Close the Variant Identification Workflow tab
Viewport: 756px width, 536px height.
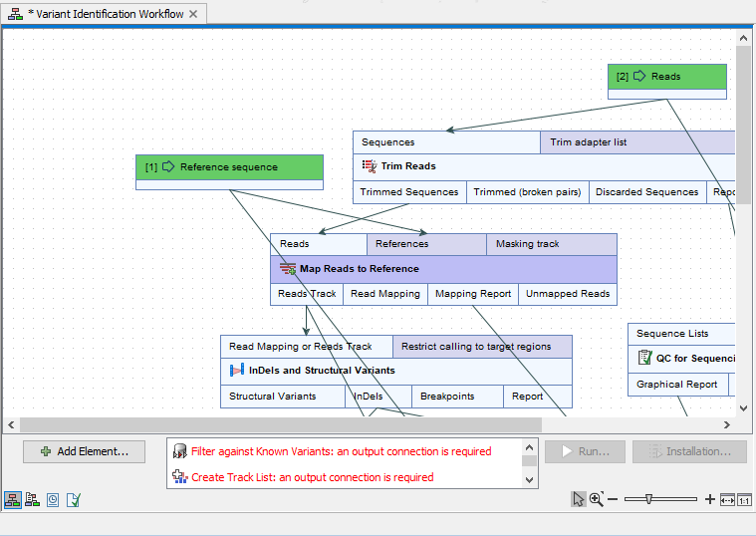(x=194, y=14)
